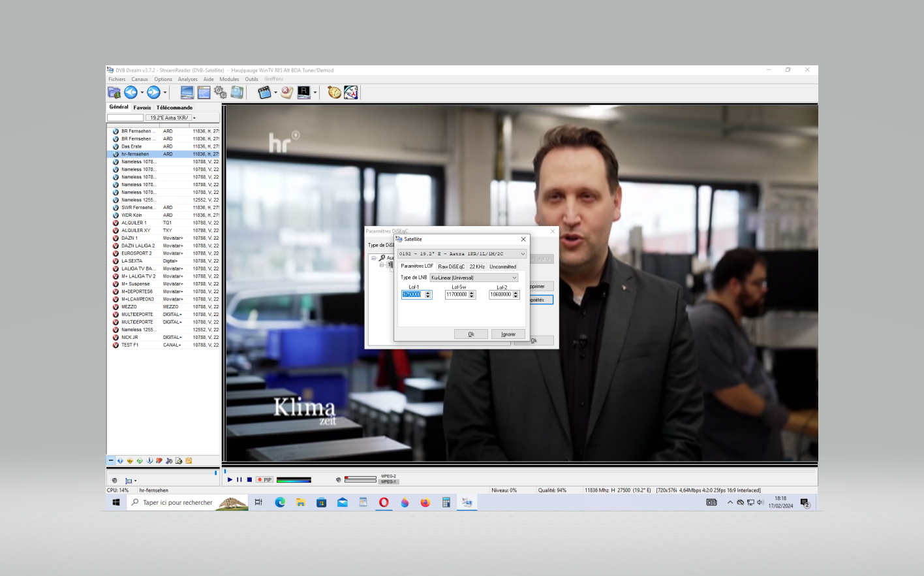This screenshot has width=924, height=576.
Task: Select the EUROSPORT 2 channel row
Action: click(x=164, y=253)
